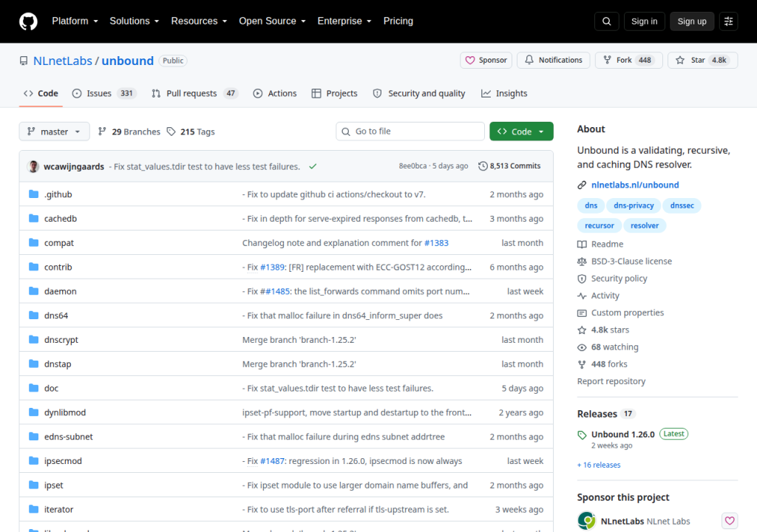
Task: Click the folder icon next to cachedb
Action: (x=33, y=218)
